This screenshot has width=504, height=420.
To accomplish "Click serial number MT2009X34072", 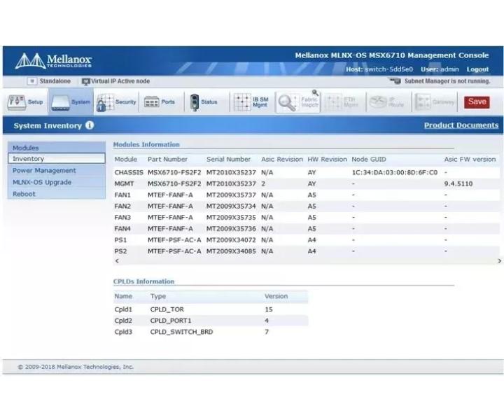I will 231,239.
